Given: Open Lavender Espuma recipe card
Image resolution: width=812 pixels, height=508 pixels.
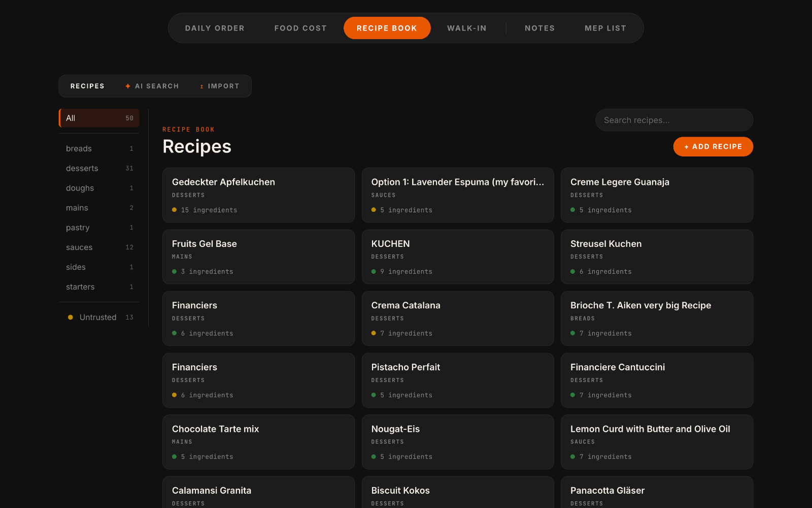Looking at the screenshot, I should [458, 195].
